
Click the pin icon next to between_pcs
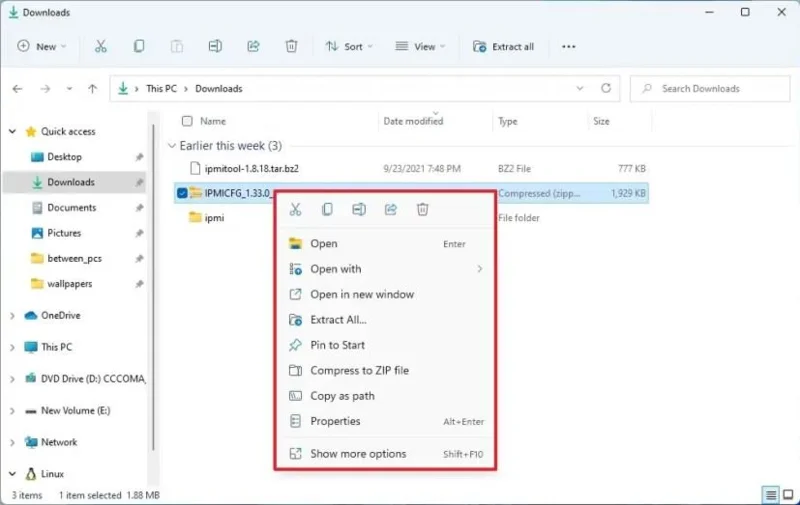point(139,259)
